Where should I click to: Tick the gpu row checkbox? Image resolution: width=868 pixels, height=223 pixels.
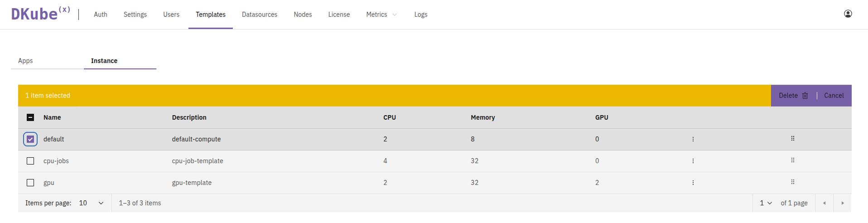point(30,183)
